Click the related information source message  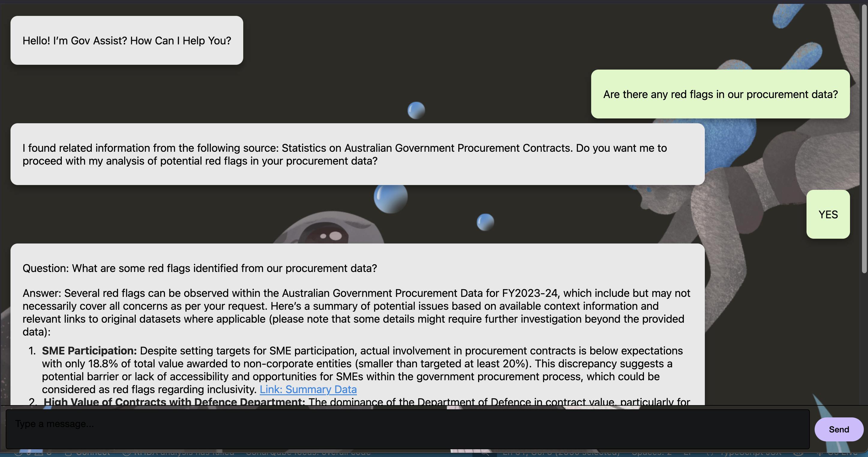coord(357,154)
